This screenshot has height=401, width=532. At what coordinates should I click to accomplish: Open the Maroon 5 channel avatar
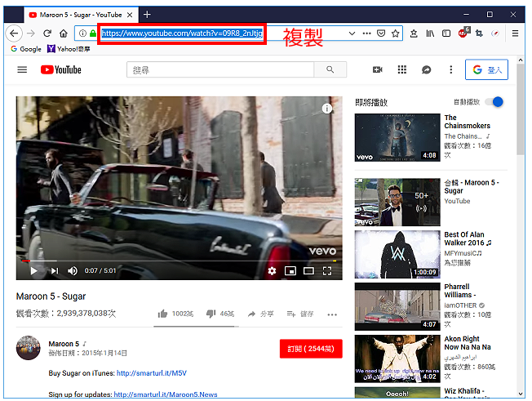coord(29,348)
